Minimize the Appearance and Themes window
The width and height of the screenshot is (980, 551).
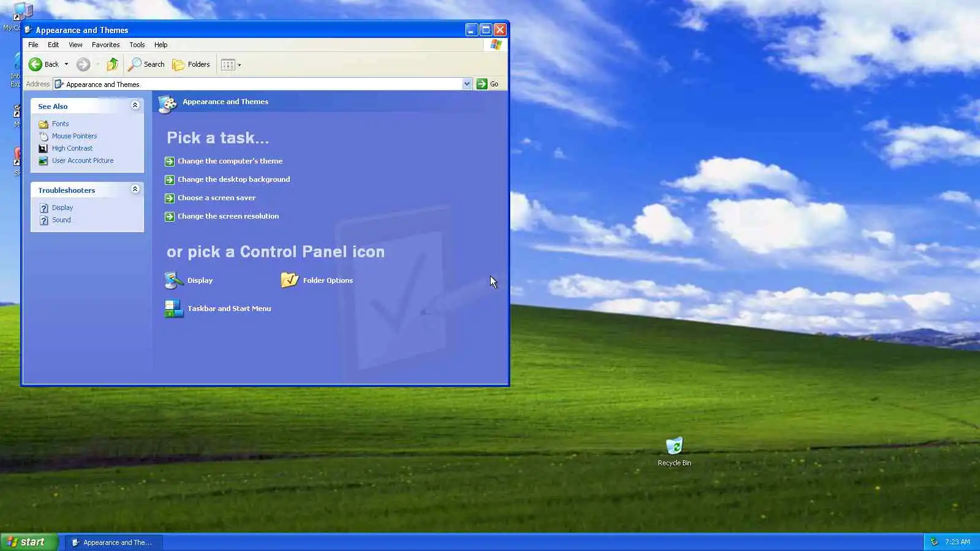click(472, 29)
